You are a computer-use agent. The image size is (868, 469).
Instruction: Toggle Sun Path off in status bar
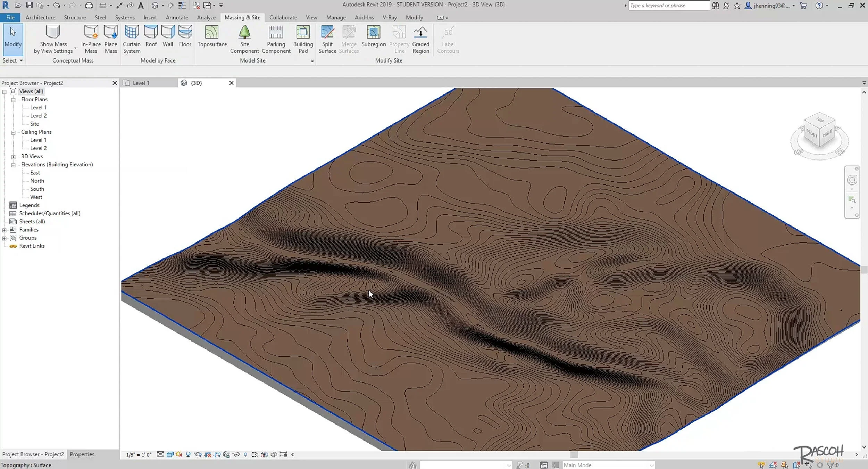pyautogui.click(x=179, y=454)
